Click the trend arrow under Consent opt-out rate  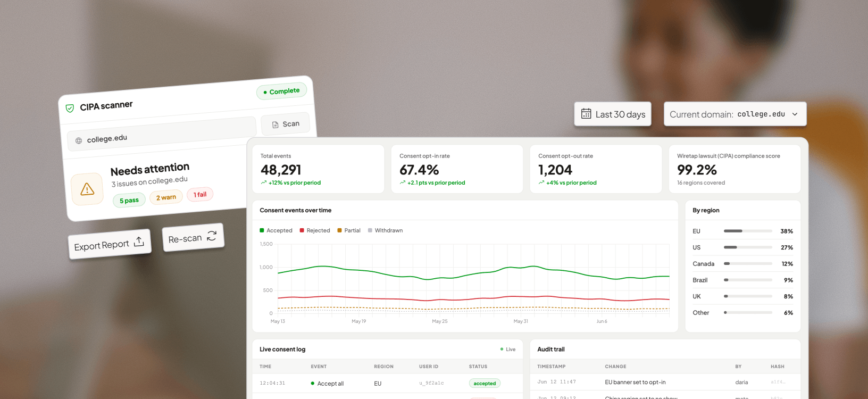click(x=541, y=182)
